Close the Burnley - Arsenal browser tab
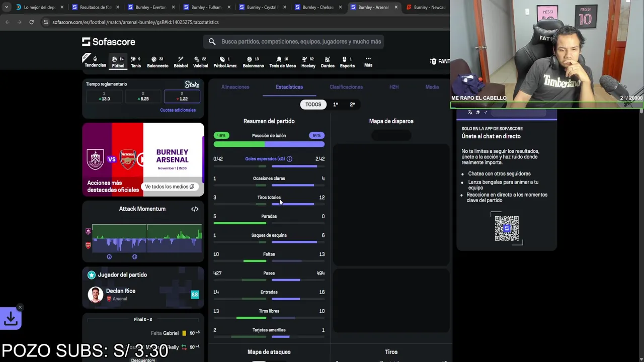The height and width of the screenshot is (362, 644). pos(396,7)
